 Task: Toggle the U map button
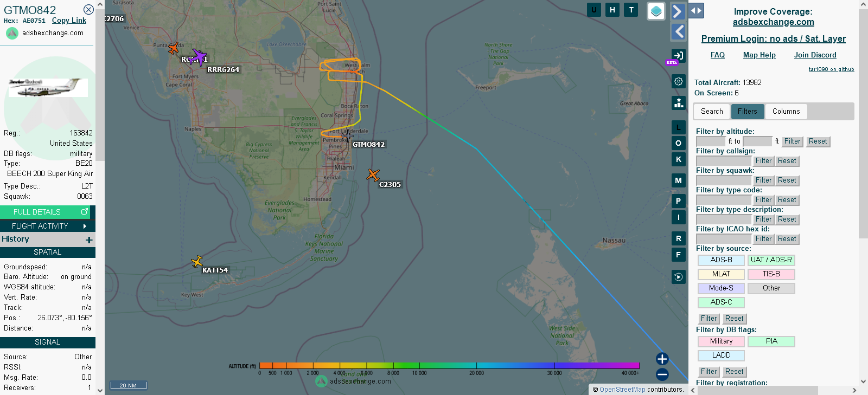click(x=594, y=10)
